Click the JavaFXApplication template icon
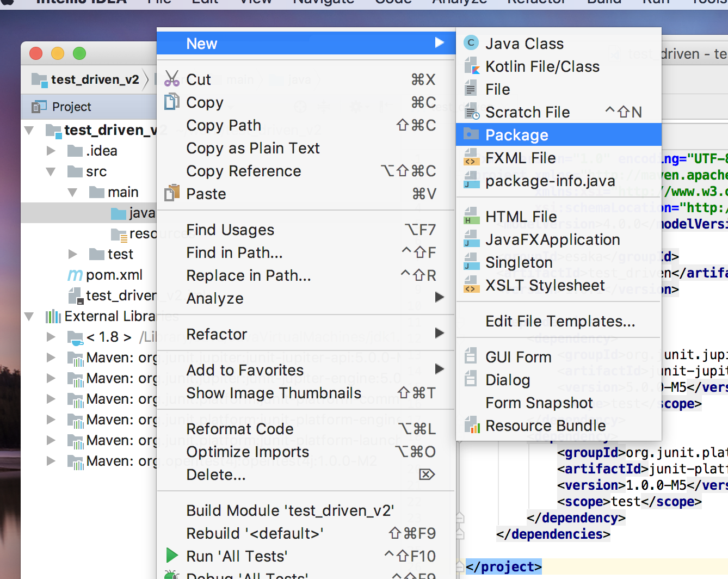This screenshot has height=579, width=728. pos(471,239)
